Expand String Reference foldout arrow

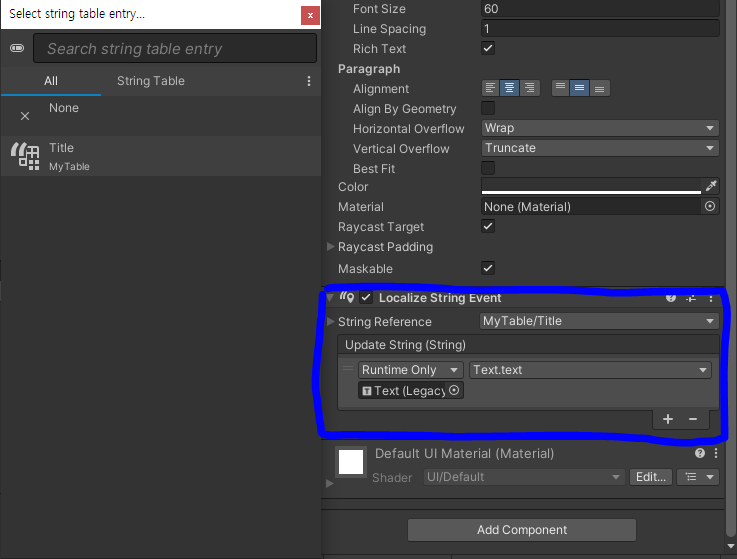(330, 322)
